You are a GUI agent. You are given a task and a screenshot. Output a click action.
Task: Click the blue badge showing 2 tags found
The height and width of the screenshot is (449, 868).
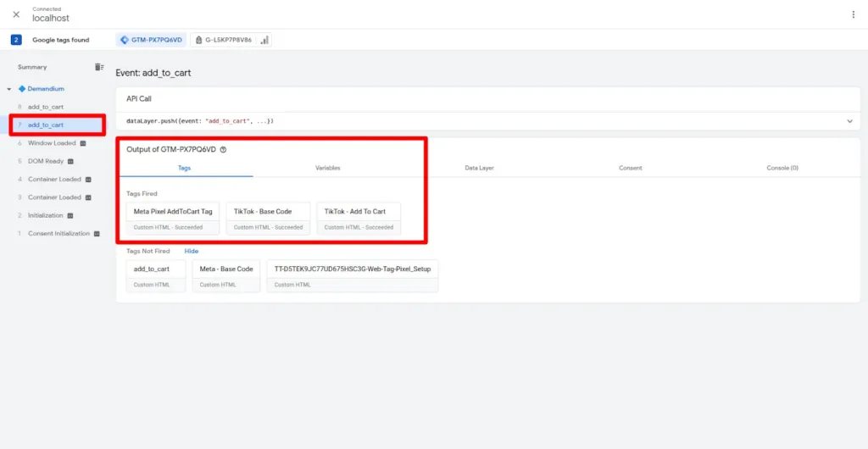pos(16,40)
